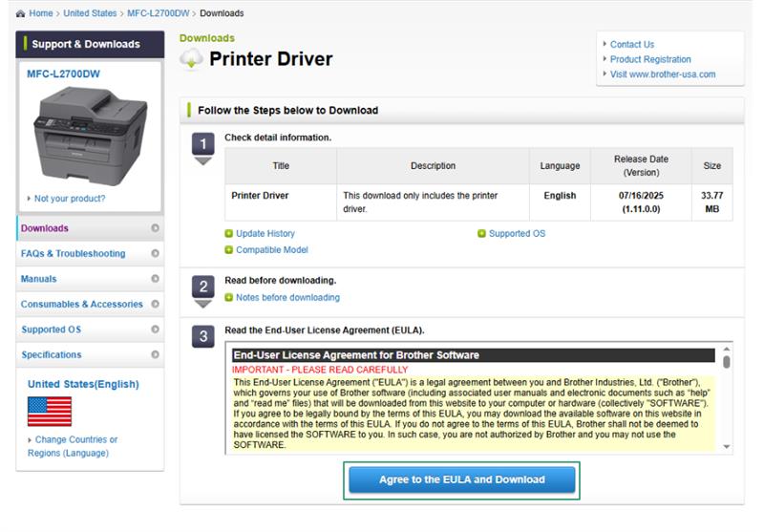Expand Notes before downloading section
The width and height of the screenshot is (764, 532).
(287, 298)
